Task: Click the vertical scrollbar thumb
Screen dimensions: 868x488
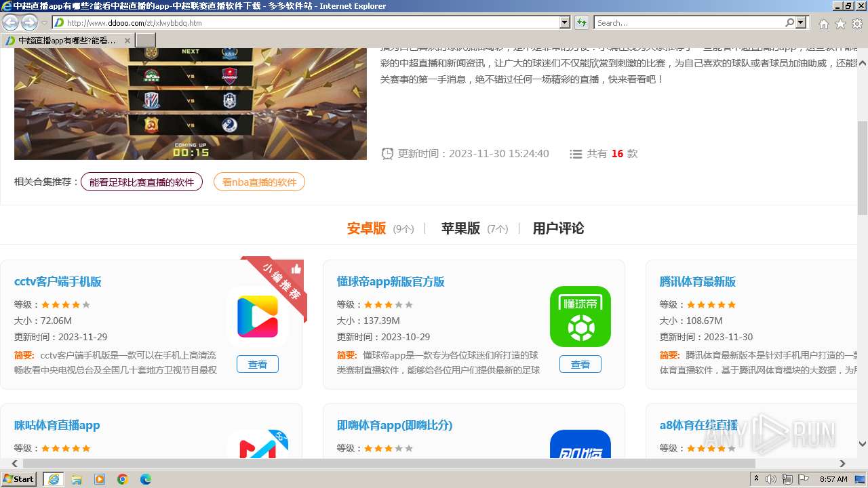Action: pos(862,168)
